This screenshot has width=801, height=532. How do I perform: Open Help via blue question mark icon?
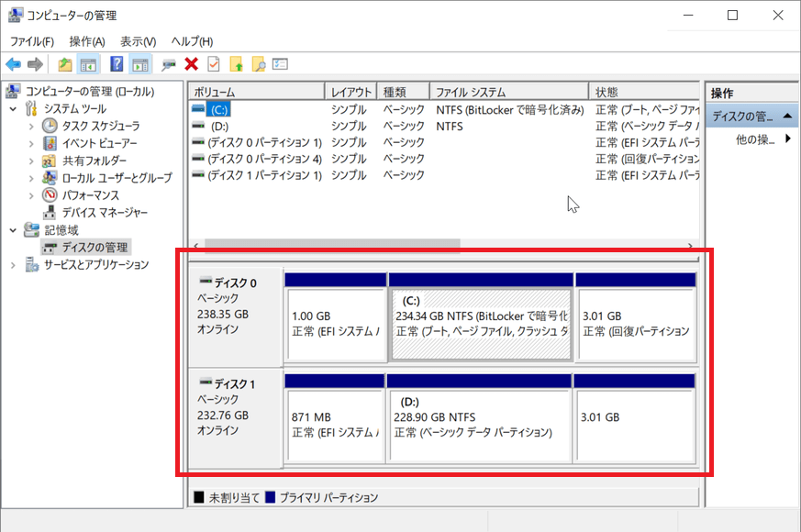tap(117, 64)
